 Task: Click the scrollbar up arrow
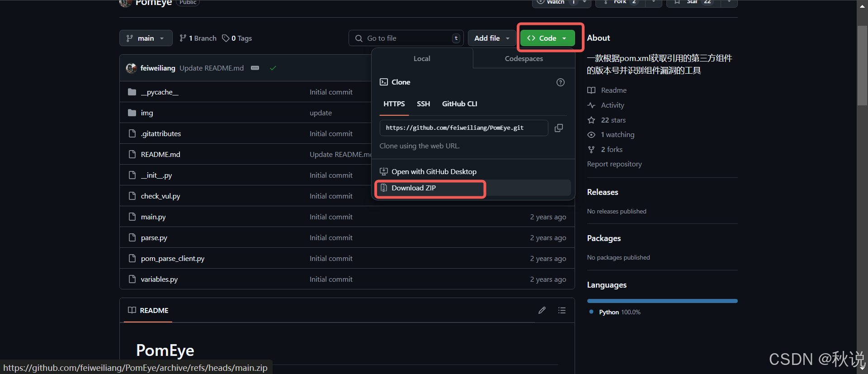click(862, 6)
